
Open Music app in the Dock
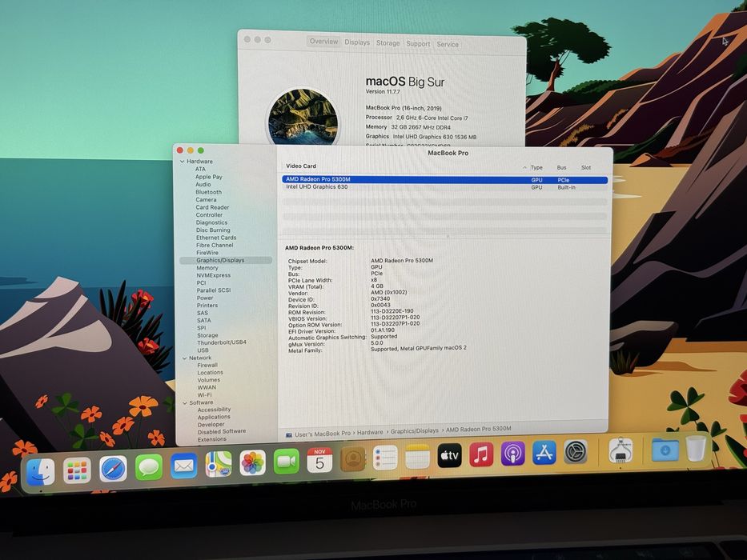click(481, 454)
